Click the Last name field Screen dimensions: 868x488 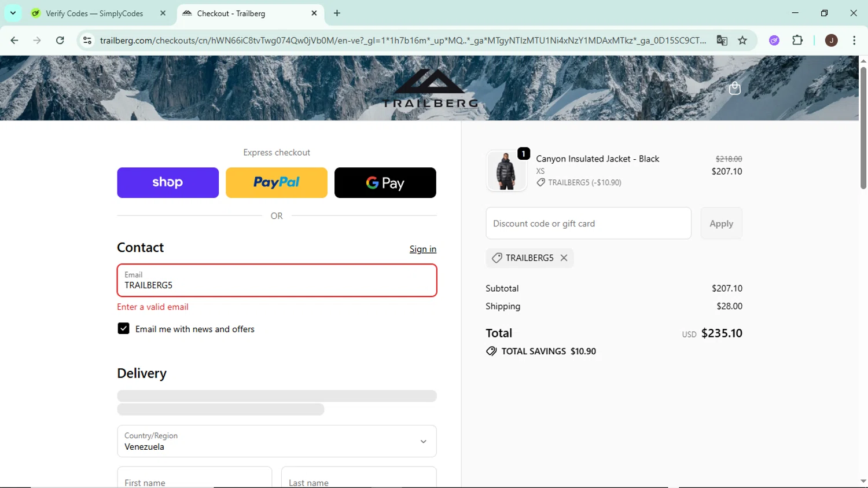[x=359, y=478]
